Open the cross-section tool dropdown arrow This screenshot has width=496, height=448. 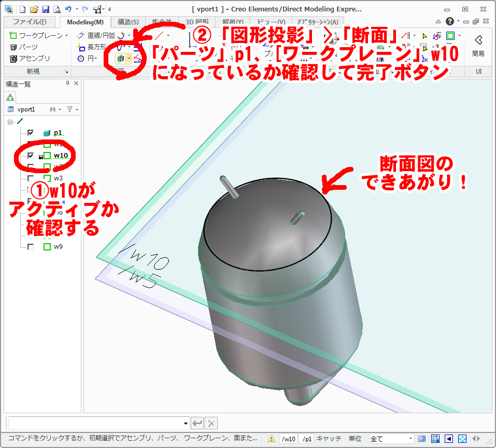pos(129,59)
